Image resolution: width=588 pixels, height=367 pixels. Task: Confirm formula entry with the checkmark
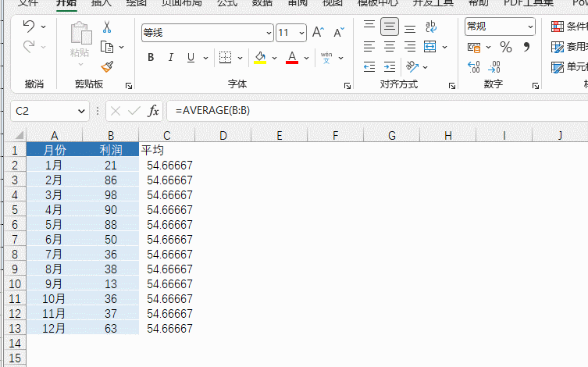[x=134, y=111]
